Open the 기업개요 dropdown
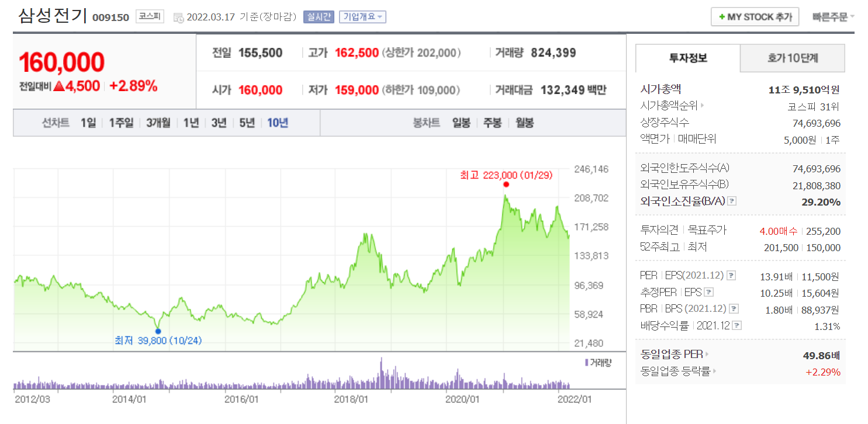The image size is (868, 424). tap(362, 17)
